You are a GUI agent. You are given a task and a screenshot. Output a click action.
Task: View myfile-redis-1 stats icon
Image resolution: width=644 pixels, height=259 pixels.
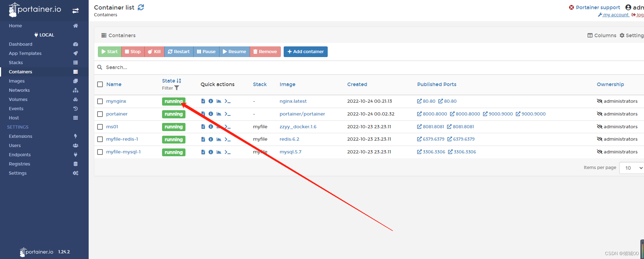219,139
